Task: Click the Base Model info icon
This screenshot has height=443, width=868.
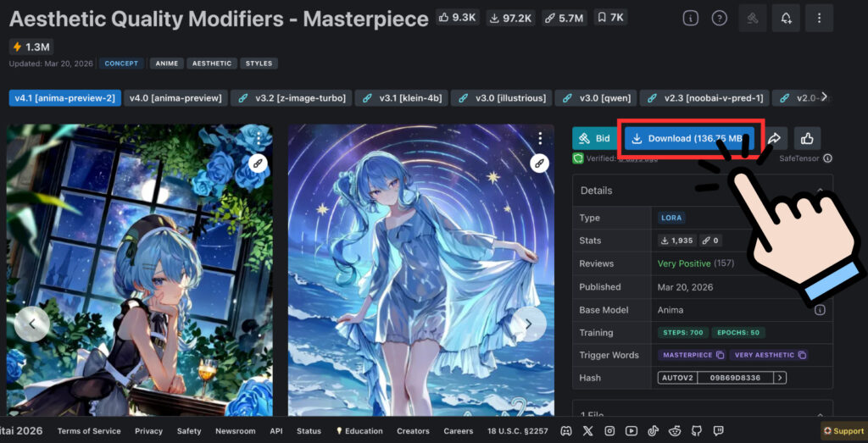Action: click(x=820, y=310)
